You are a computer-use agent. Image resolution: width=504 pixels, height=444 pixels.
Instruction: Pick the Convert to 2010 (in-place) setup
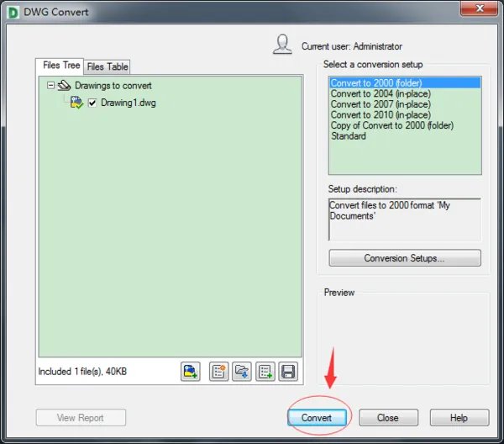pos(381,115)
